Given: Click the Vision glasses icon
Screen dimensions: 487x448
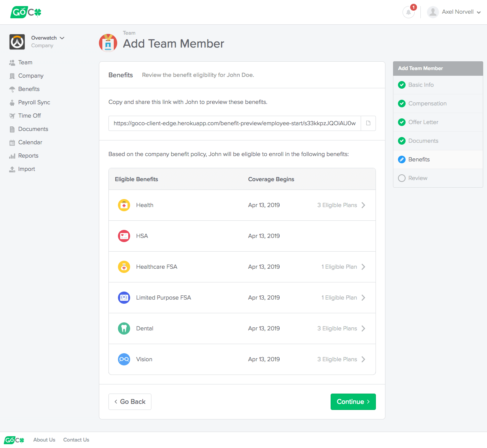Looking at the screenshot, I should (x=124, y=359).
